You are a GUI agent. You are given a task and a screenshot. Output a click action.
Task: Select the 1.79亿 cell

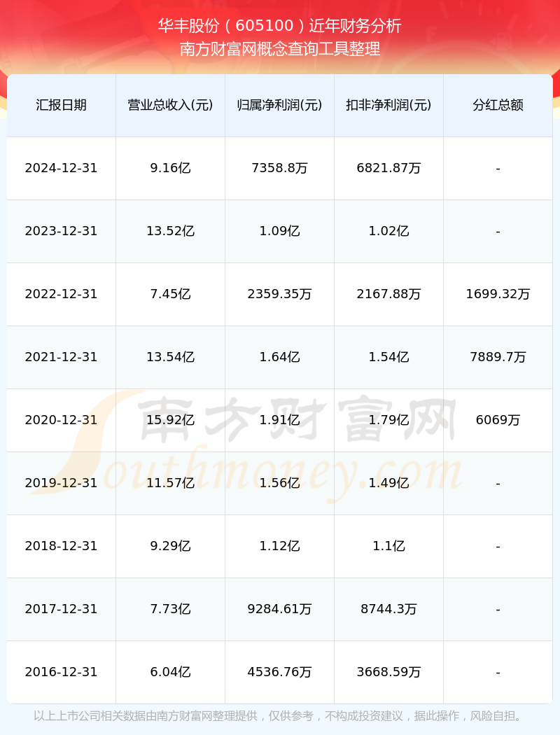coord(389,420)
